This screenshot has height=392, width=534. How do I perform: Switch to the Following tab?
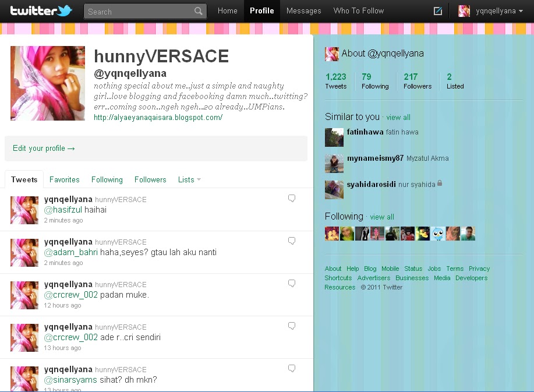107,179
